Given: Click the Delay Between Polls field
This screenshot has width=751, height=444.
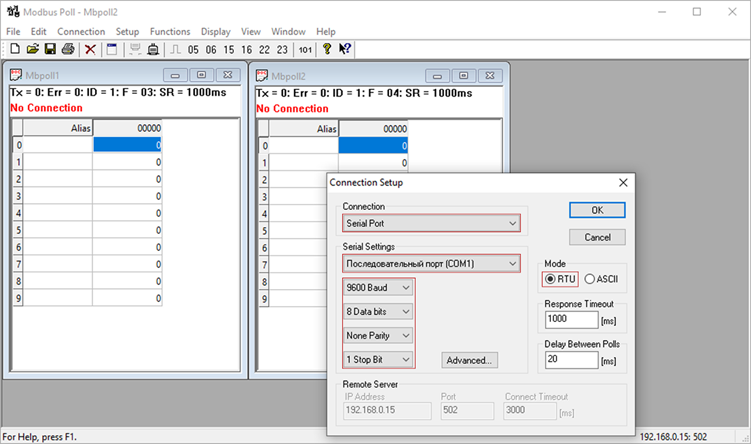Looking at the screenshot, I should [571, 360].
